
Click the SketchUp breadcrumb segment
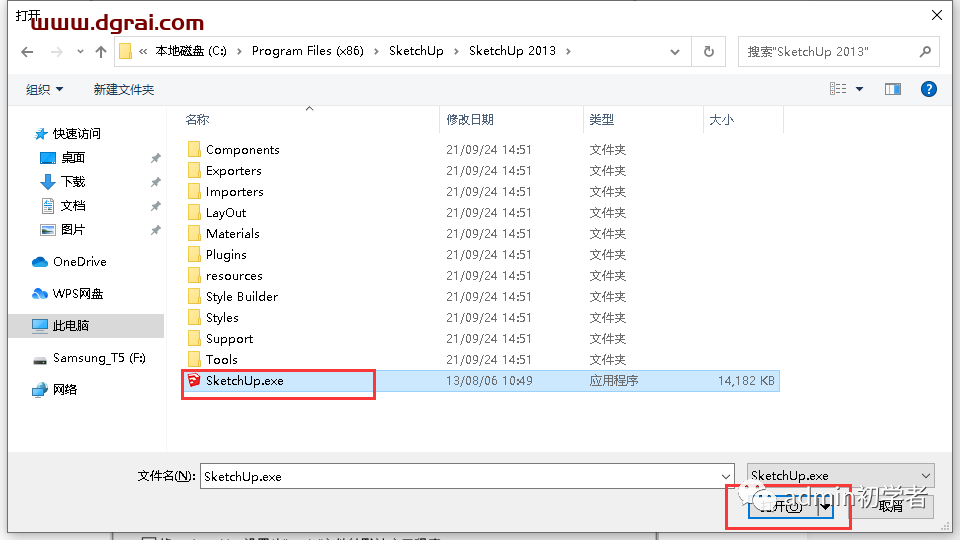pyautogui.click(x=416, y=51)
